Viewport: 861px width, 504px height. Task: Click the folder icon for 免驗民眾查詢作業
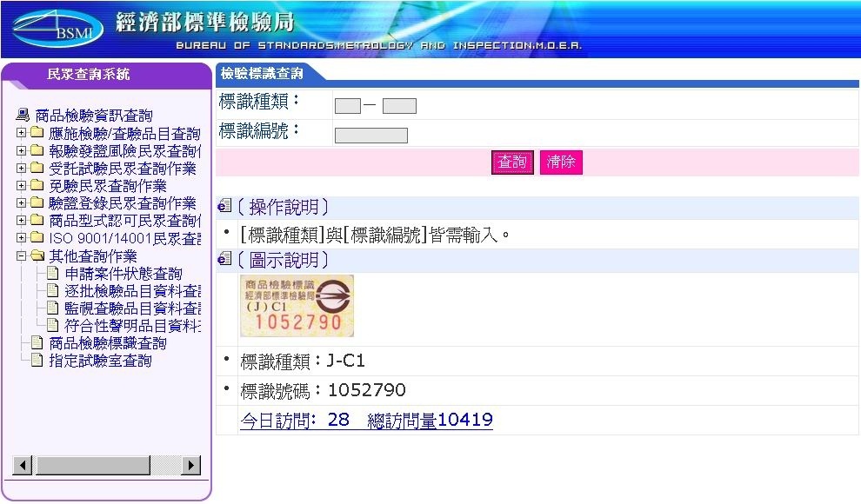[37, 186]
